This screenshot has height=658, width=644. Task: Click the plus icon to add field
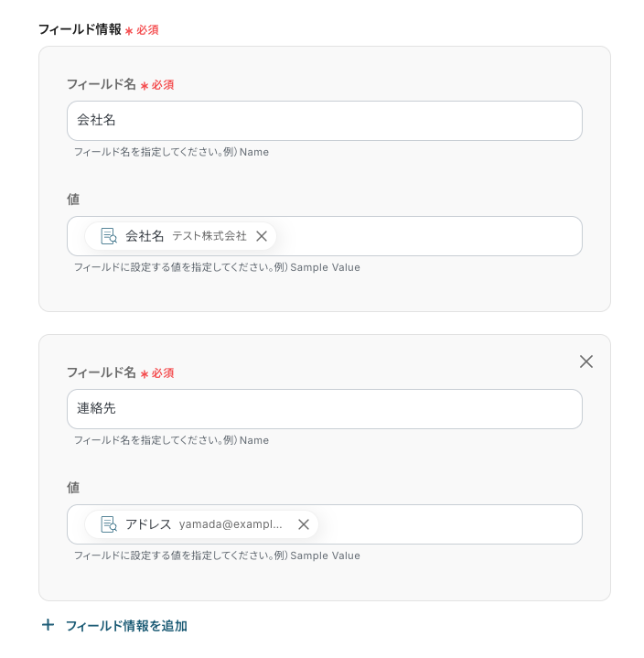pos(48,625)
